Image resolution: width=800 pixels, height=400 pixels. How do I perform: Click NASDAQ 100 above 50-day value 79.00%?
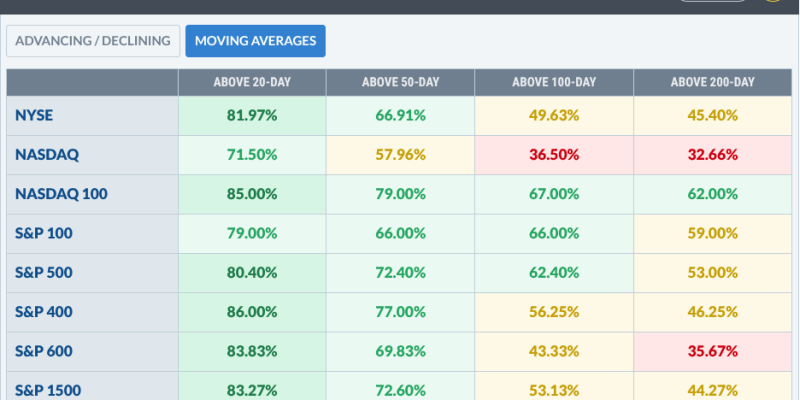tap(401, 194)
